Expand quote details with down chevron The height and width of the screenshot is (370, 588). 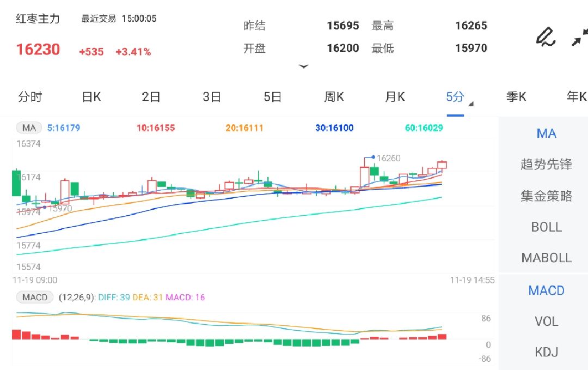pyautogui.click(x=303, y=66)
